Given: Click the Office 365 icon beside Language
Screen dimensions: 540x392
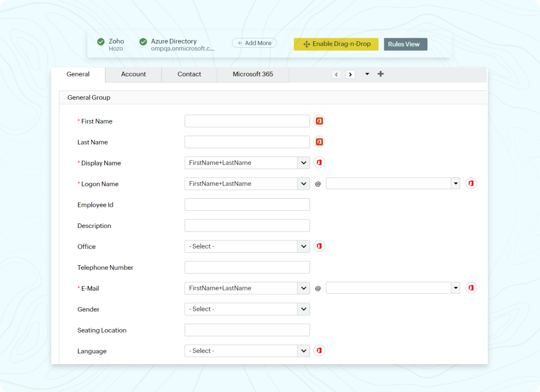Looking at the screenshot, I should [319, 351].
